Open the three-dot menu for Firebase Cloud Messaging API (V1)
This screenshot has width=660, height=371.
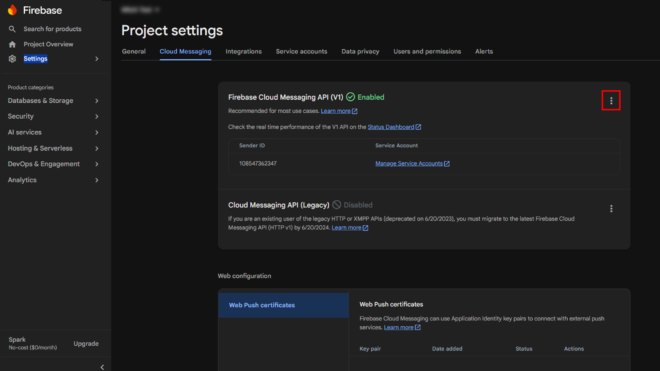611,101
